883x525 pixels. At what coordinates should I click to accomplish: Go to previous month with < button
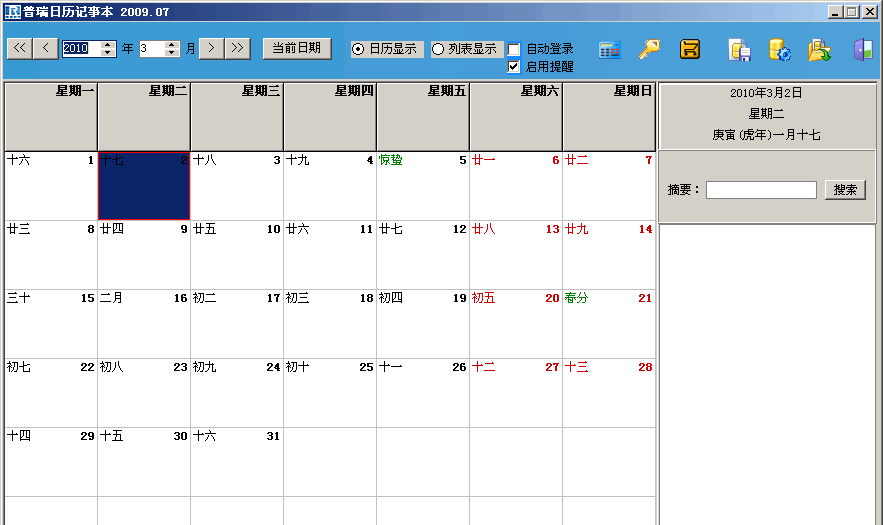46,48
